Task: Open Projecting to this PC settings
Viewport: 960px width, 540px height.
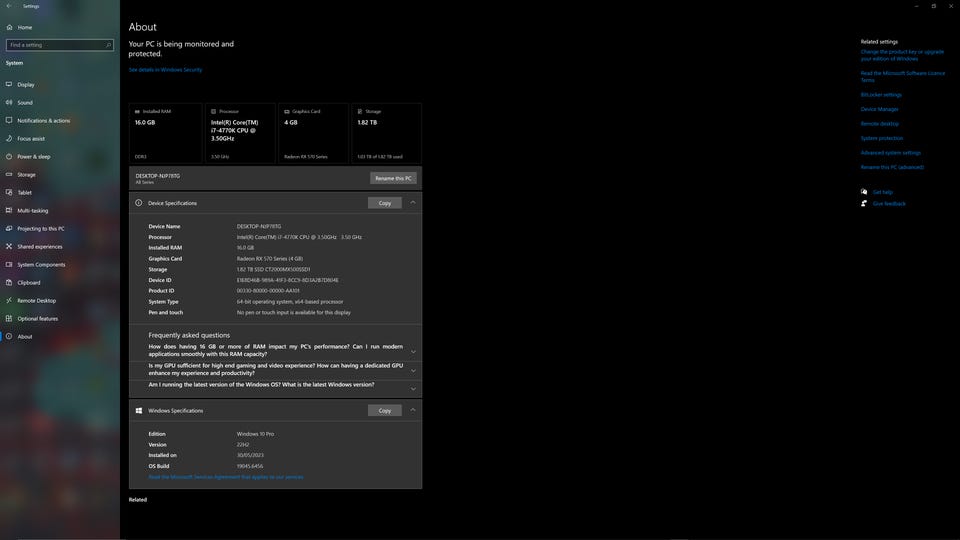Action: coord(40,228)
